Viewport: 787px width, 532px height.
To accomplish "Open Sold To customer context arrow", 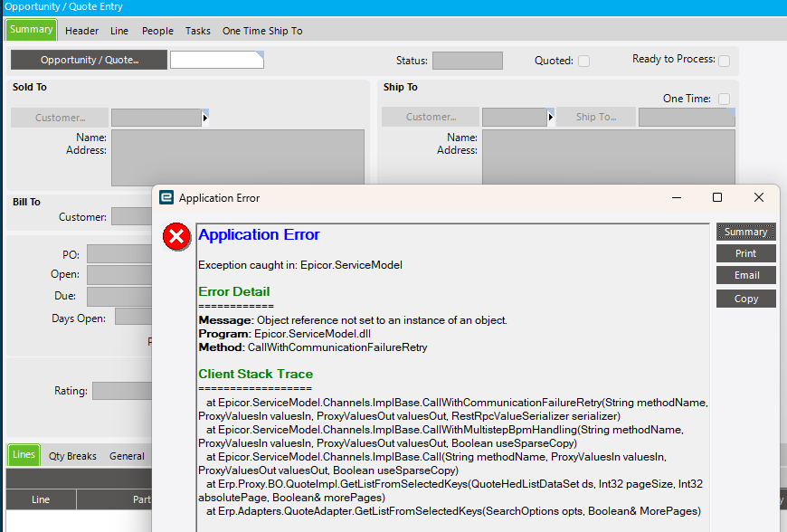I will click(x=204, y=118).
